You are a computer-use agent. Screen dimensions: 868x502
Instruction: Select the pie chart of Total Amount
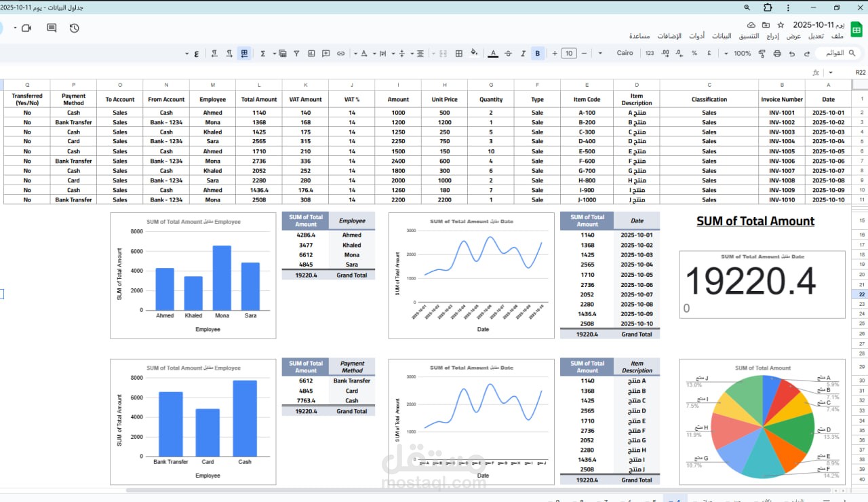pos(762,422)
